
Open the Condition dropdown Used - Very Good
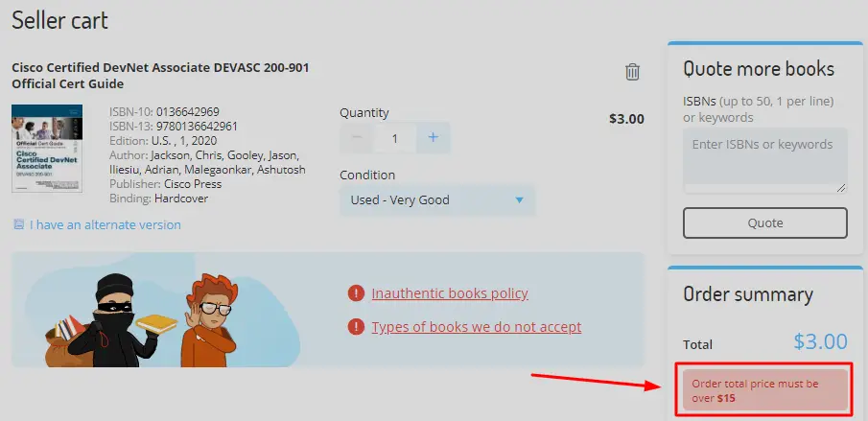[x=437, y=199]
